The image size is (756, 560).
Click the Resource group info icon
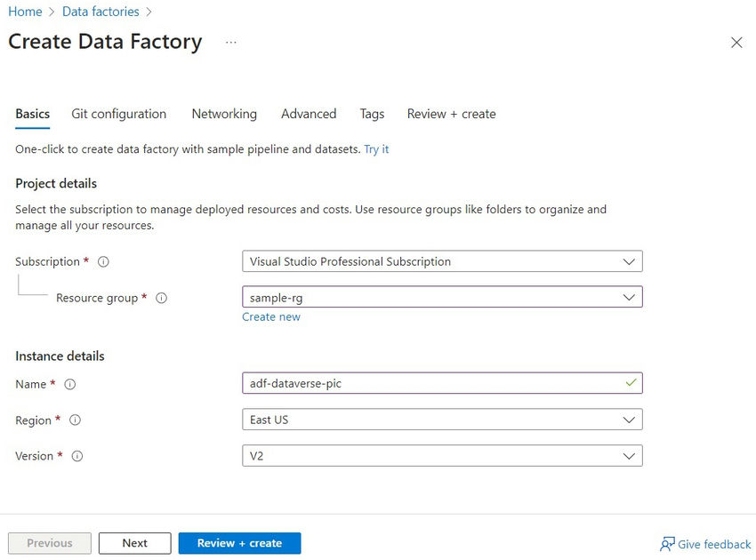coord(161,298)
